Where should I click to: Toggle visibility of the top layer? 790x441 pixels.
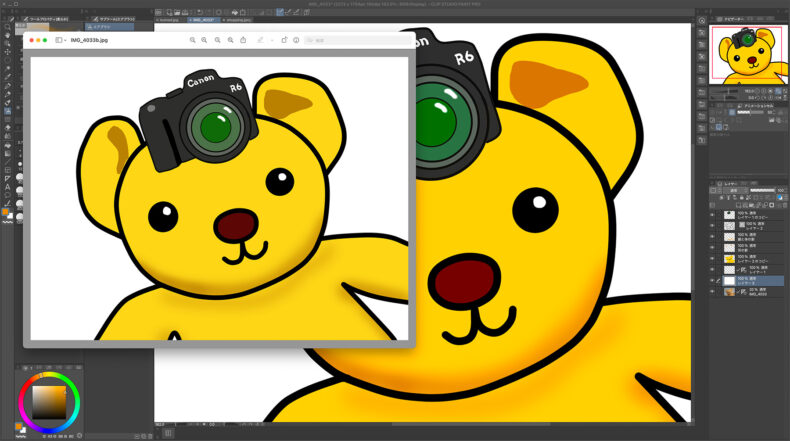(x=712, y=214)
